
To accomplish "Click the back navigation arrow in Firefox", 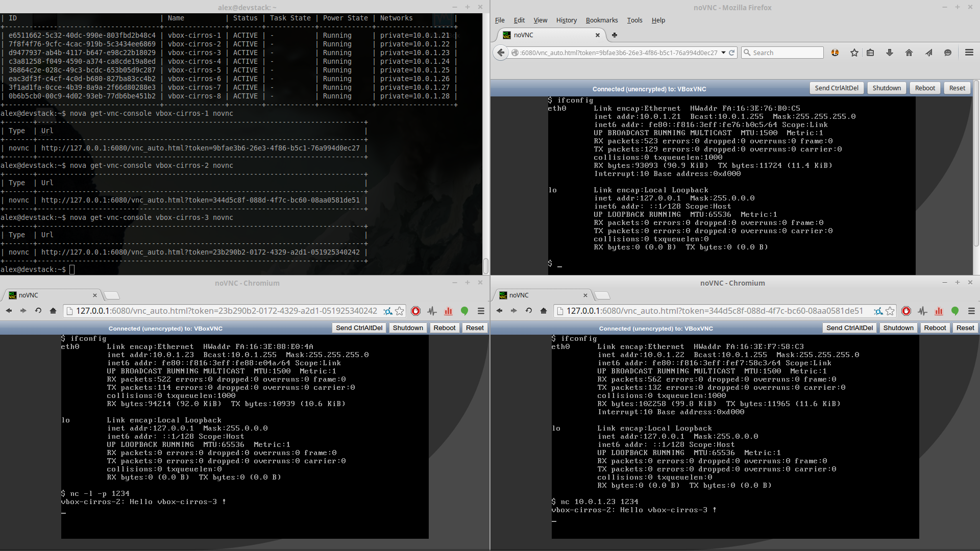I will [501, 53].
